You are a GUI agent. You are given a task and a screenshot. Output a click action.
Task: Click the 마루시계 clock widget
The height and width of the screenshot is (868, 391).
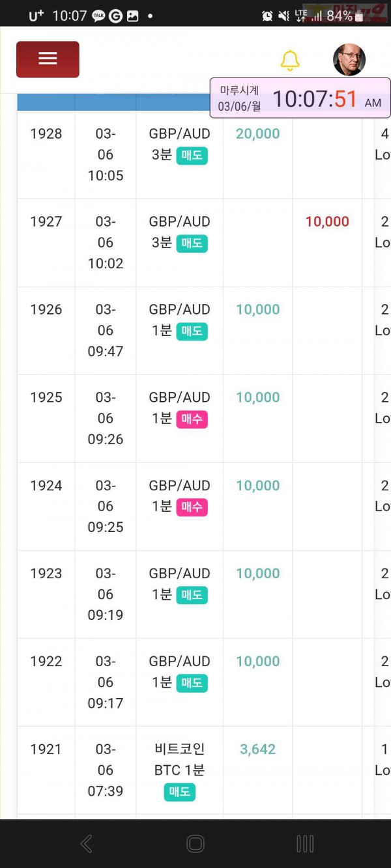pos(299,98)
